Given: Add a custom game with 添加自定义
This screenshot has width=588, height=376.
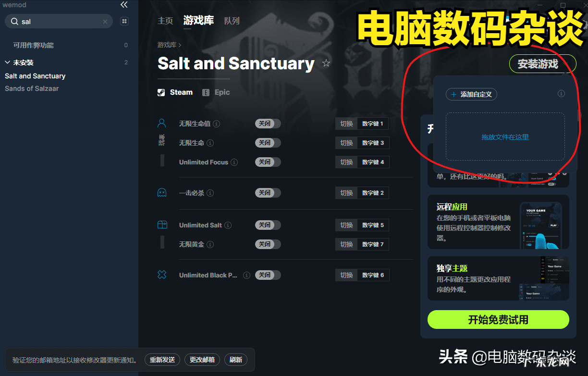Looking at the screenshot, I should (471, 94).
